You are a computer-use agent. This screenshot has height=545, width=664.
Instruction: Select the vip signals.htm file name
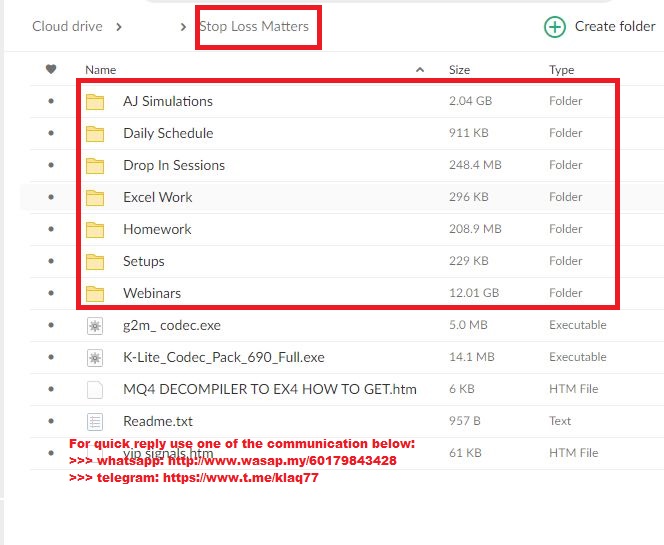point(168,454)
